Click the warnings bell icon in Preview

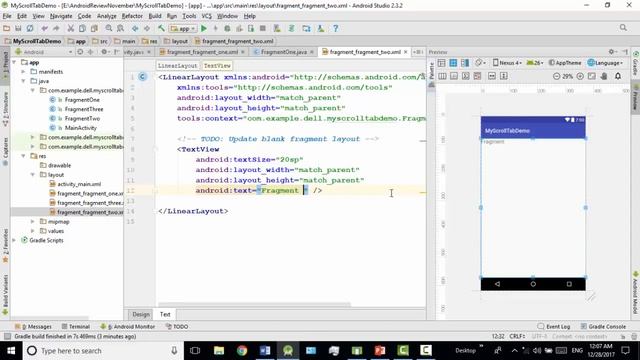pyautogui.click(x=618, y=76)
